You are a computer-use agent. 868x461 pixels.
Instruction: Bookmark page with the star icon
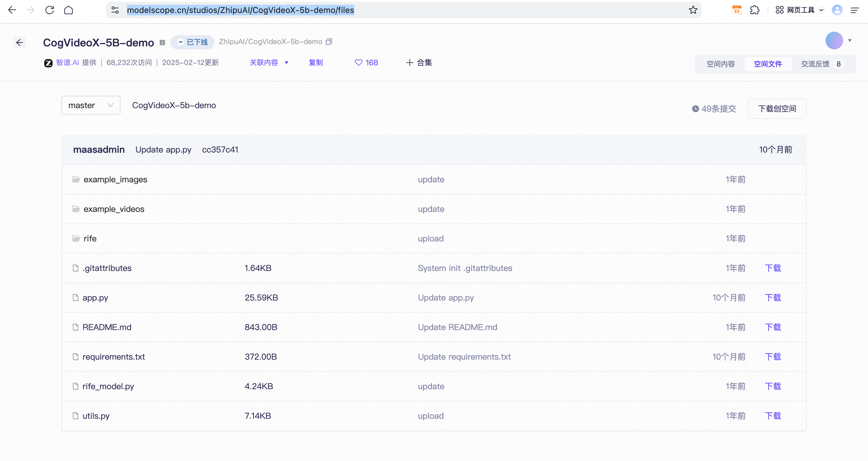coord(693,10)
